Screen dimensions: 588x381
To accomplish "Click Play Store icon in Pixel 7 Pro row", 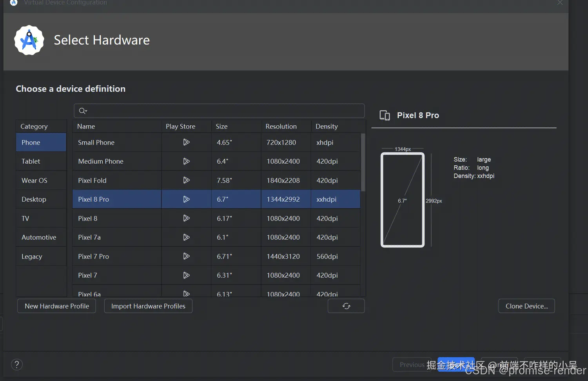I will 186,256.
